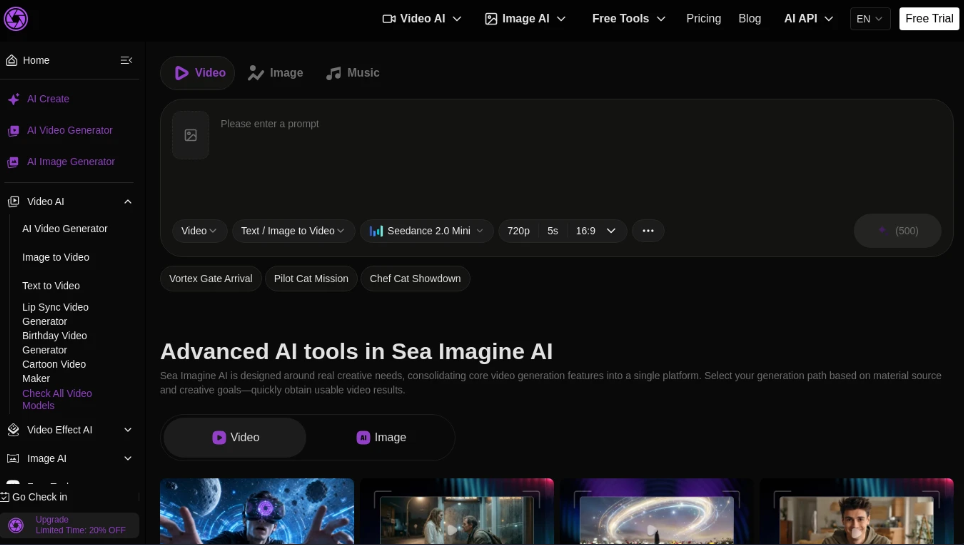This screenshot has height=545, width=964.
Task: Open Check All Video Models link
Action: coord(57,399)
